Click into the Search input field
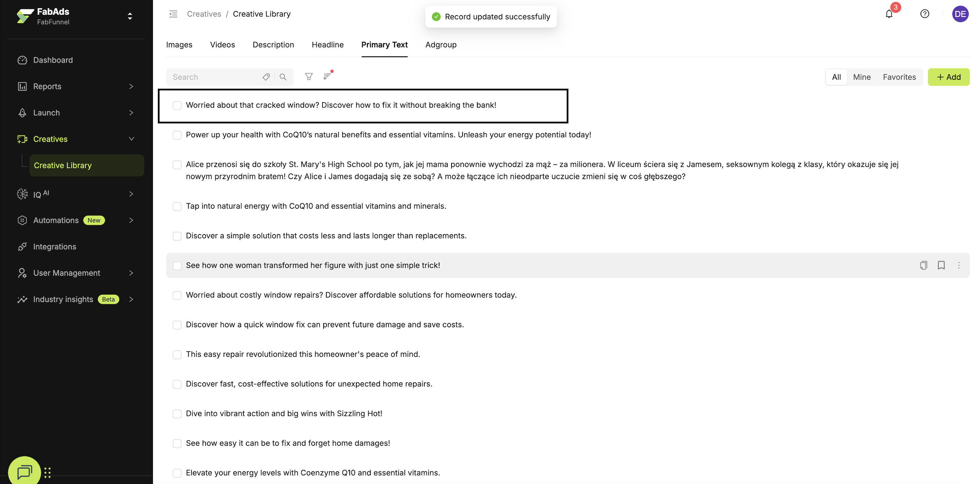 click(215, 77)
